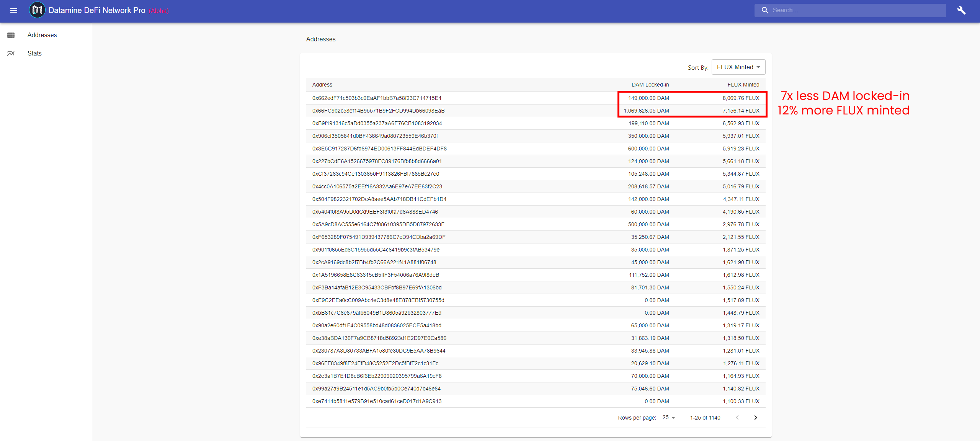The width and height of the screenshot is (980, 441).
Task: Click the Addresses page heading
Action: tap(321, 39)
